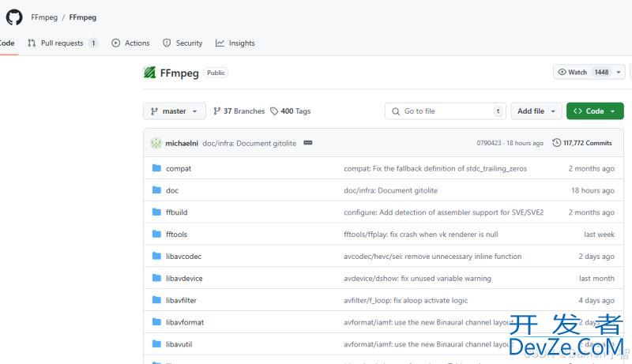The height and width of the screenshot is (364, 632).
Task: View the 37 Branches link
Action: [x=239, y=111]
